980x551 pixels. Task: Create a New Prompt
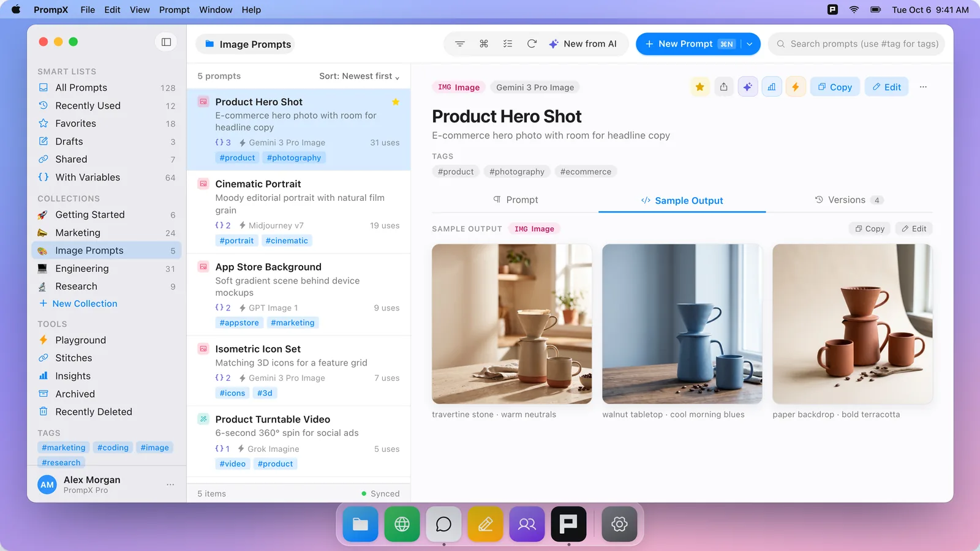click(x=688, y=44)
